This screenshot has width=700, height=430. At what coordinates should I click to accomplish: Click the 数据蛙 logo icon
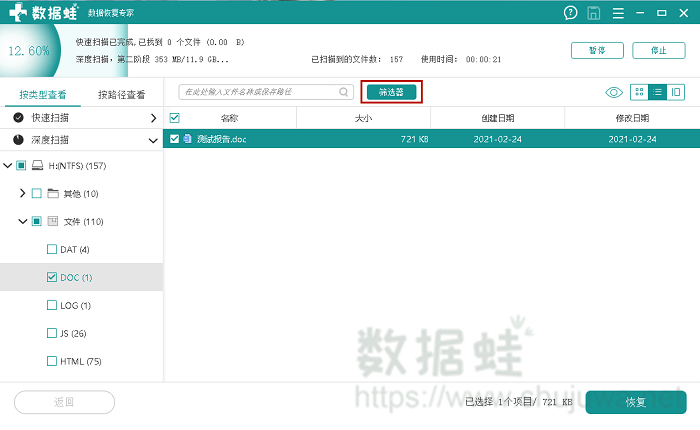coord(17,12)
